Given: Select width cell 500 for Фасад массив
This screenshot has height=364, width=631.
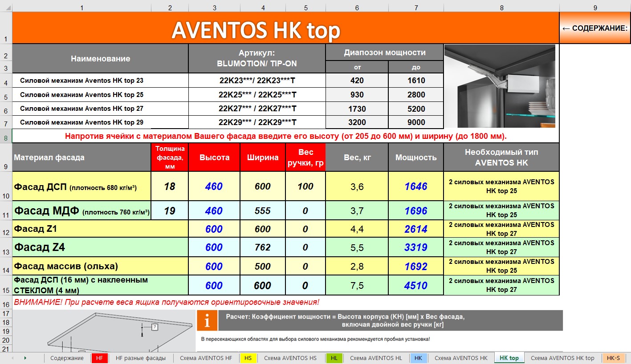Looking at the screenshot, I should tap(263, 266).
